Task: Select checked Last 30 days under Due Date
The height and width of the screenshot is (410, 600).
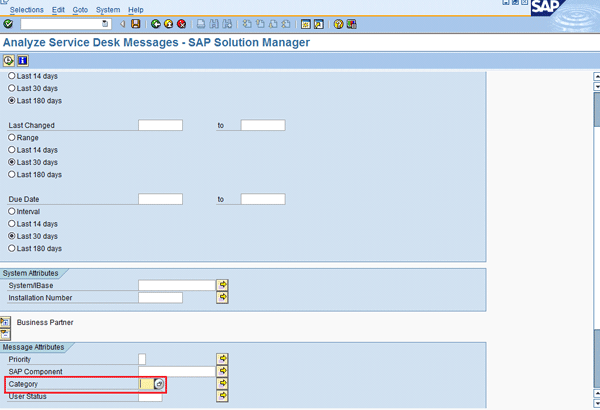Action: coord(12,236)
